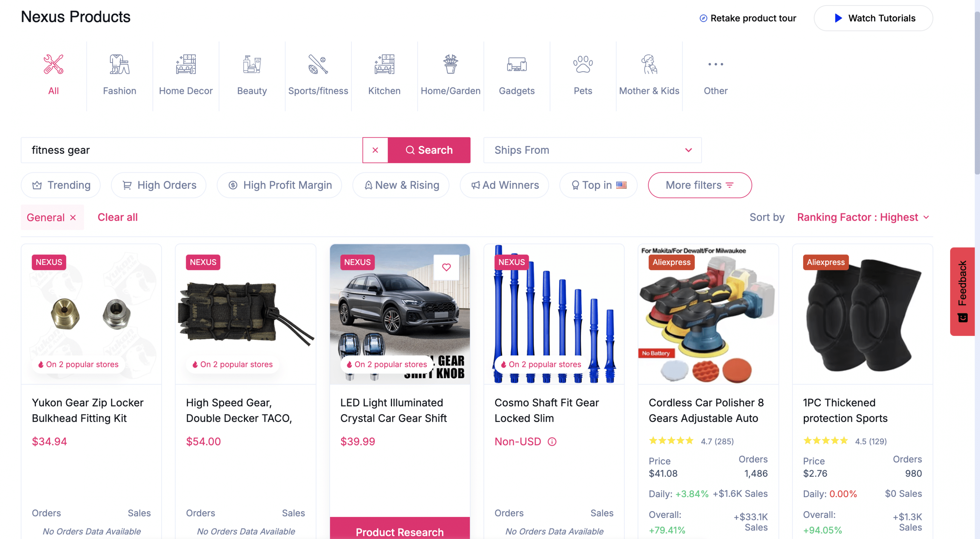Expand the Ranking Factor sort dropdown

[x=863, y=217]
